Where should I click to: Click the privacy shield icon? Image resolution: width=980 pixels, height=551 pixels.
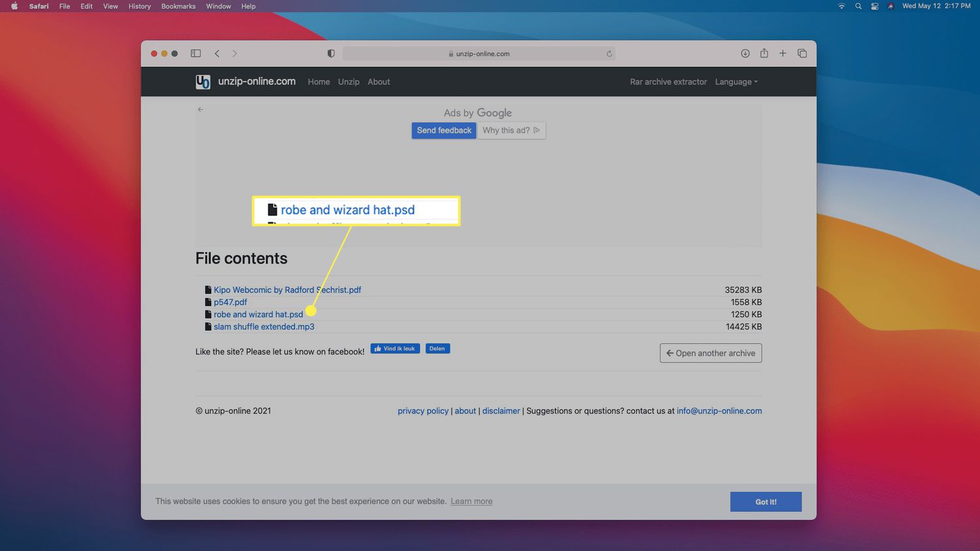click(331, 54)
